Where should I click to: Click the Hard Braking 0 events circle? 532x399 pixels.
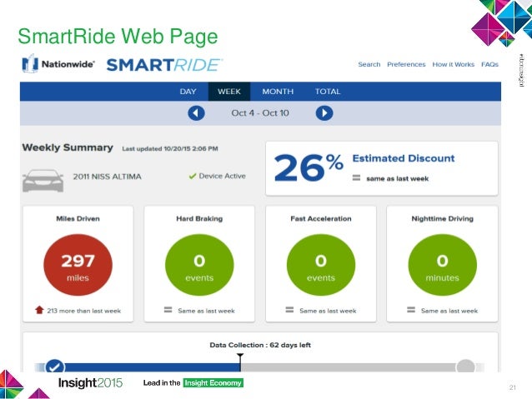pyautogui.click(x=199, y=265)
